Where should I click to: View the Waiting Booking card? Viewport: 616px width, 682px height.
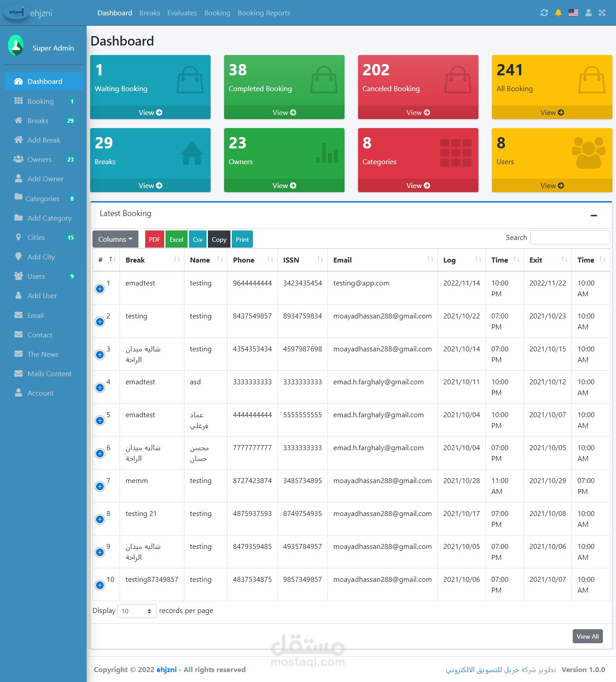pos(150,112)
